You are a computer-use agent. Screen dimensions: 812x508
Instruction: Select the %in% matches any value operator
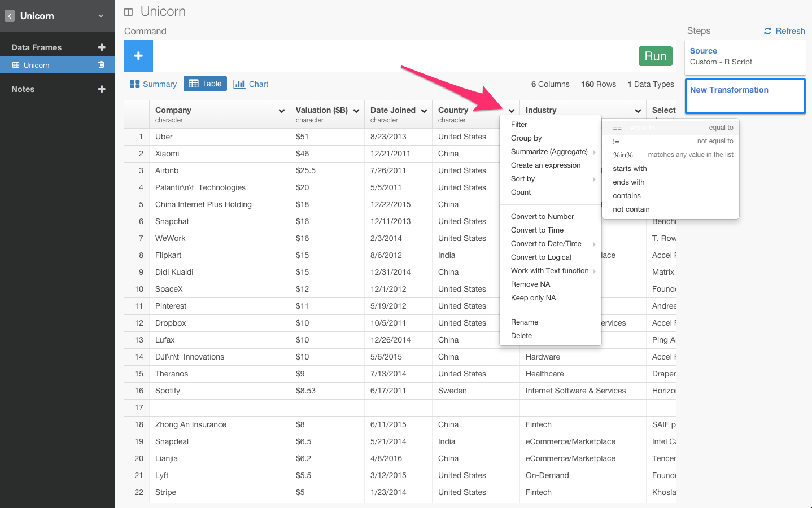click(670, 155)
